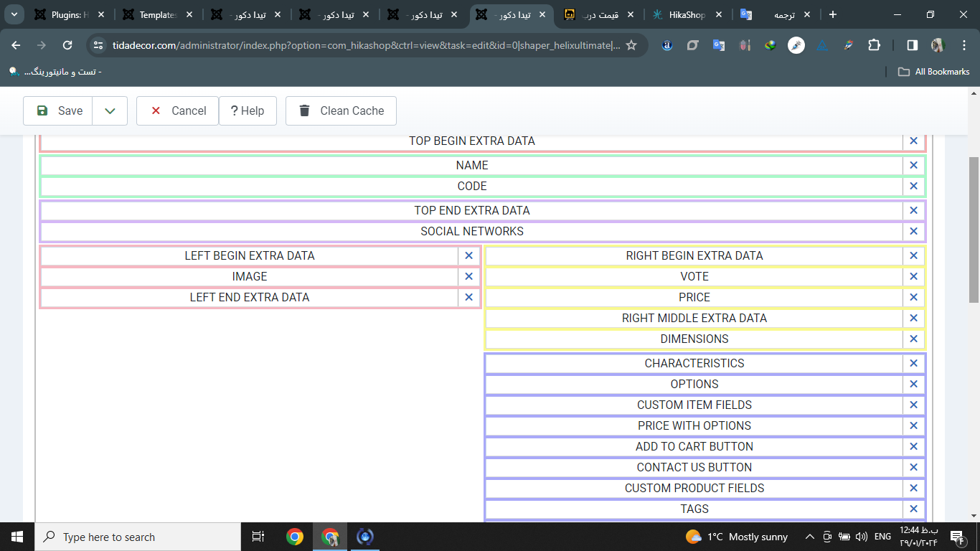Reload the page with the refresh icon
The height and width of the screenshot is (551, 980).
tap(67, 45)
